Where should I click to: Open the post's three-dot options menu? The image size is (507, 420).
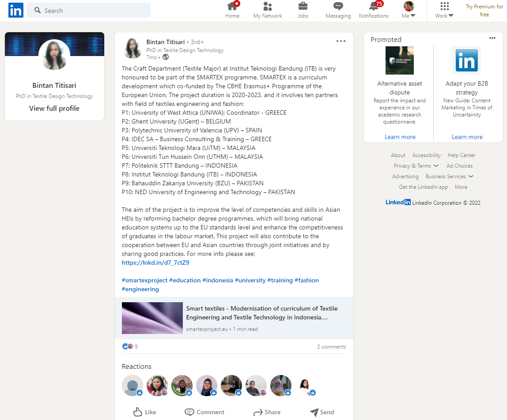tap(341, 41)
